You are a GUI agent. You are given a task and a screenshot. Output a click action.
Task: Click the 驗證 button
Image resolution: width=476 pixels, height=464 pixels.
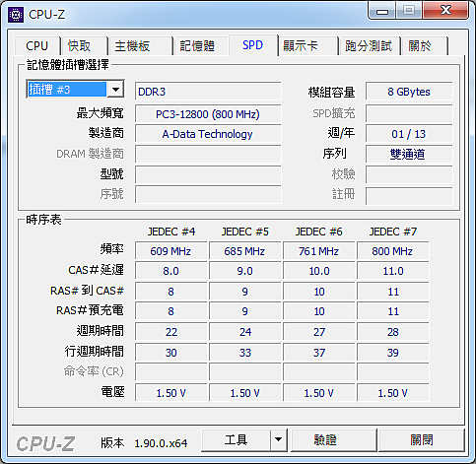point(333,439)
